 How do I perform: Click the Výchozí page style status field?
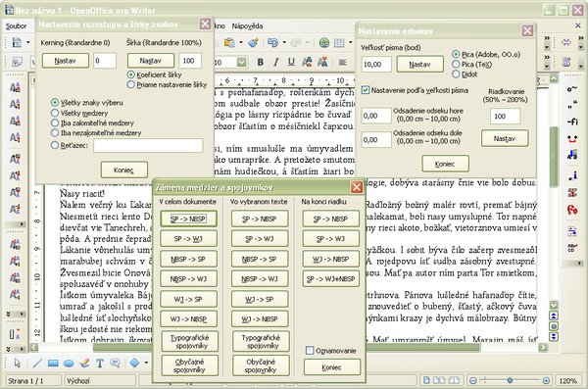(100, 381)
